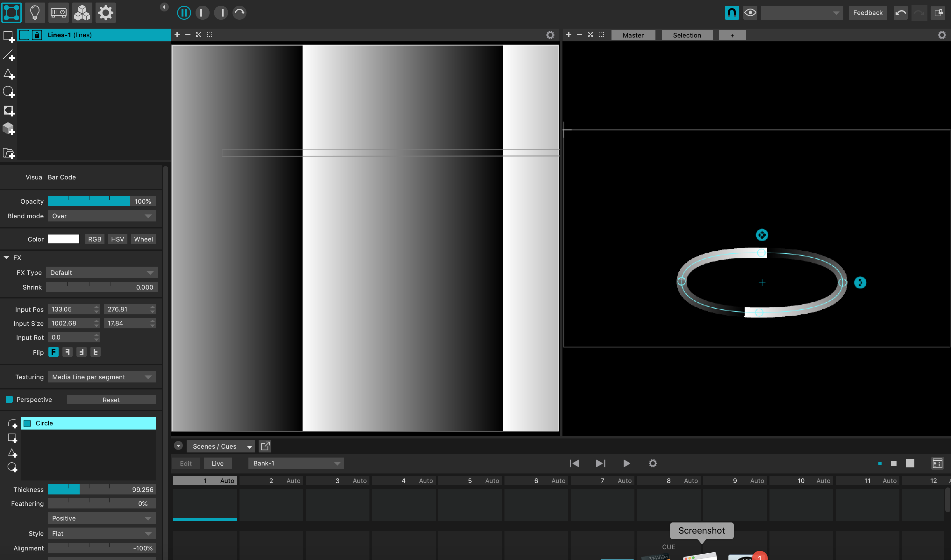Select the add triangle tool
The height and width of the screenshot is (560, 951).
[9, 73]
